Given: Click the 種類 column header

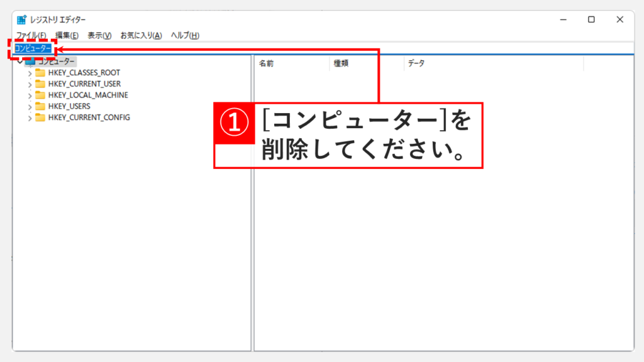Looking at the screenshot, I should coord(367,63).
